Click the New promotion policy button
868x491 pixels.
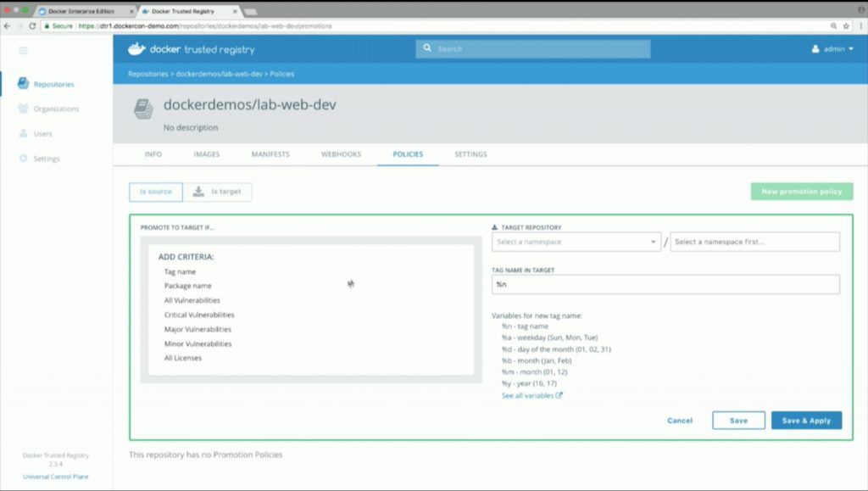point(802,192)
